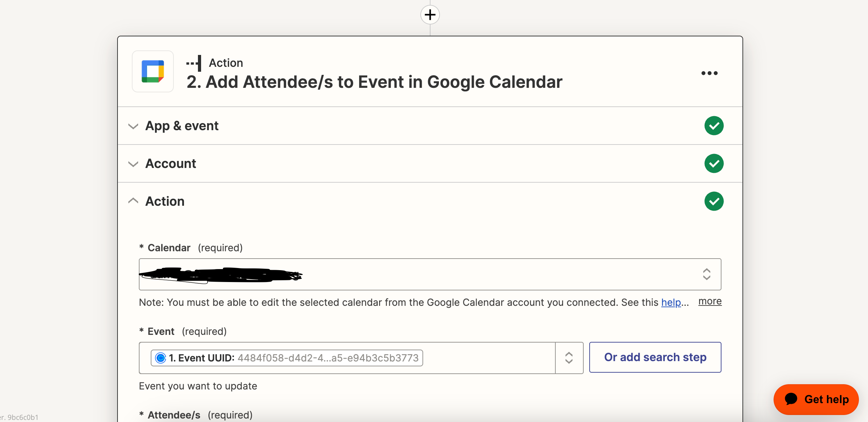Click the Event input field
The image size is (868, 422).
[x=490, y=358]
